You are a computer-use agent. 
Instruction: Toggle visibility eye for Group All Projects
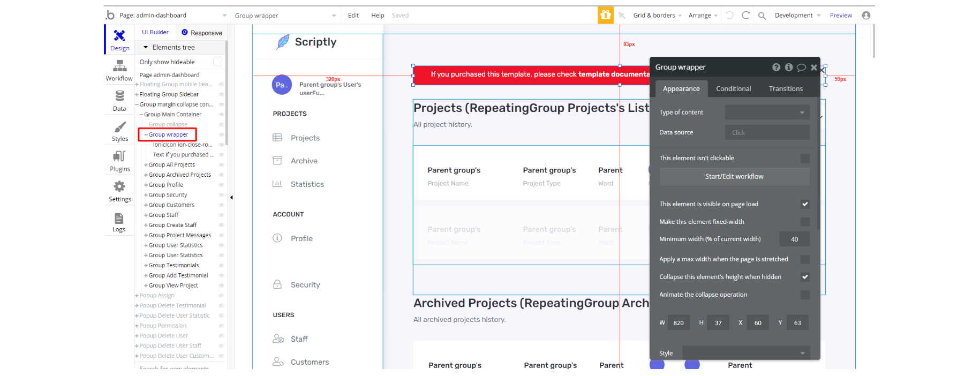pyautogui.click(x=221, y=165)
